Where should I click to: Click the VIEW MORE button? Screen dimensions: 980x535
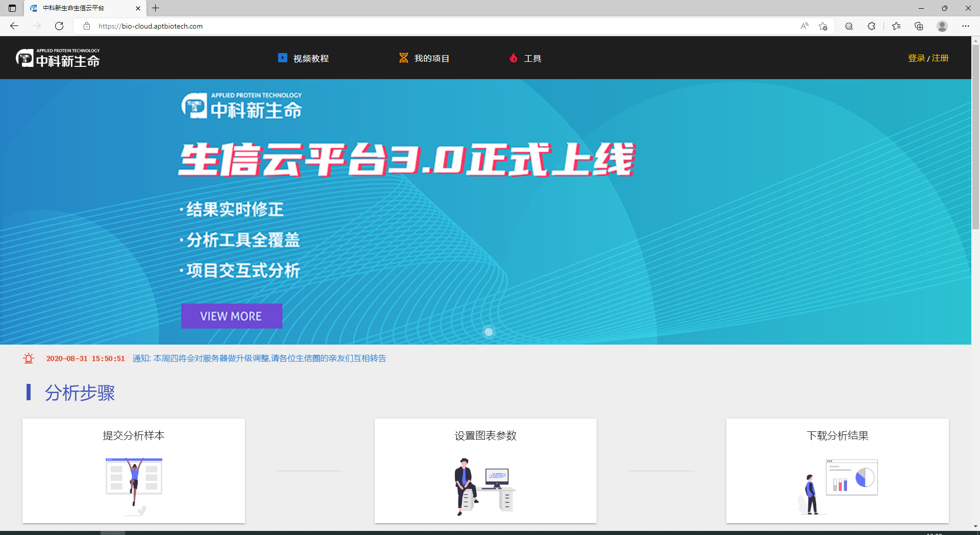point(231,315)
